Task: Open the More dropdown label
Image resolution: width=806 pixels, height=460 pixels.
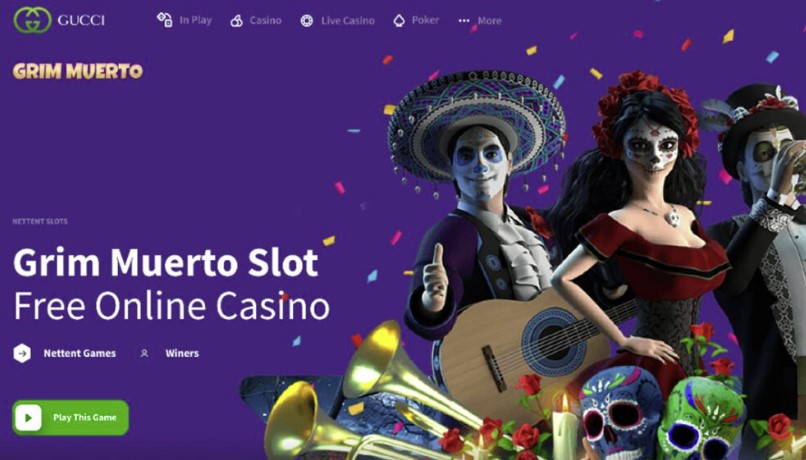Action: click(x=489, y=21)
